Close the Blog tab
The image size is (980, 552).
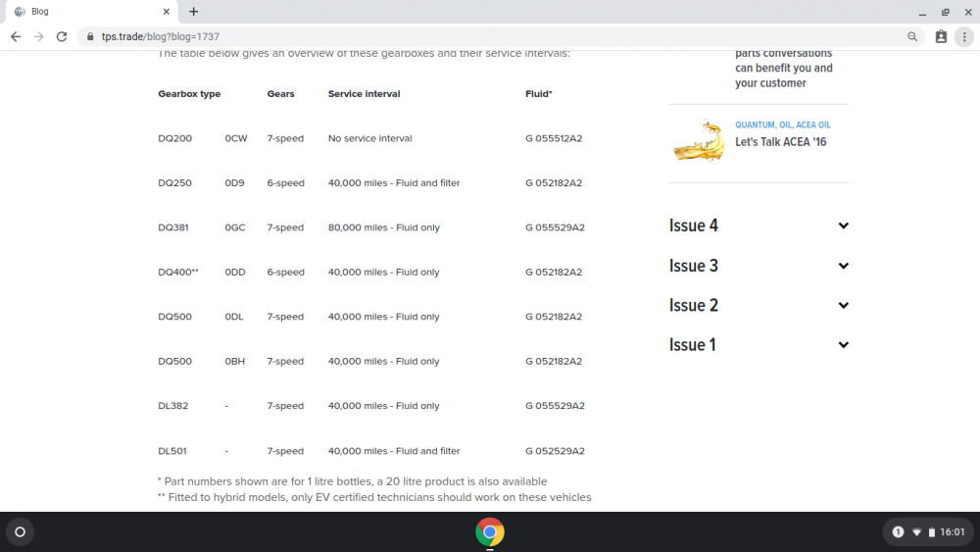(167, 11)
